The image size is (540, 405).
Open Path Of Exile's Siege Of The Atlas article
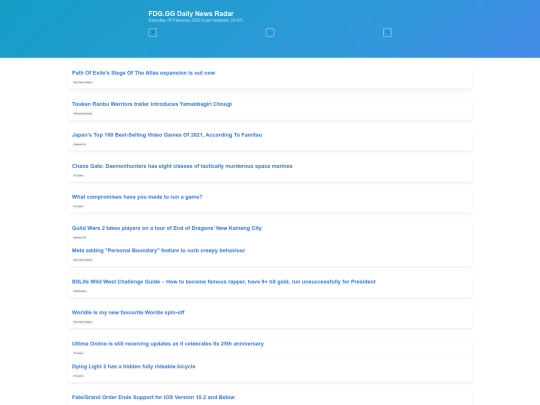pyautogui.click(x=143, y=73)
